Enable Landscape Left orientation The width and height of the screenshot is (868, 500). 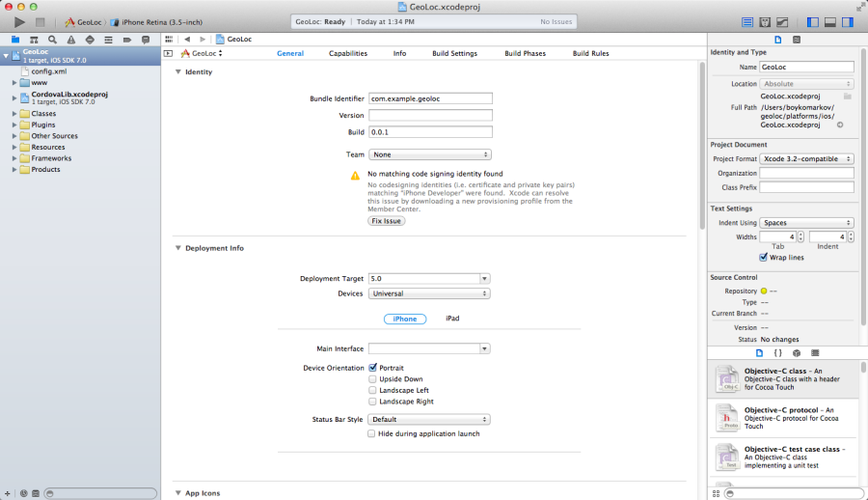coord(372,390)
